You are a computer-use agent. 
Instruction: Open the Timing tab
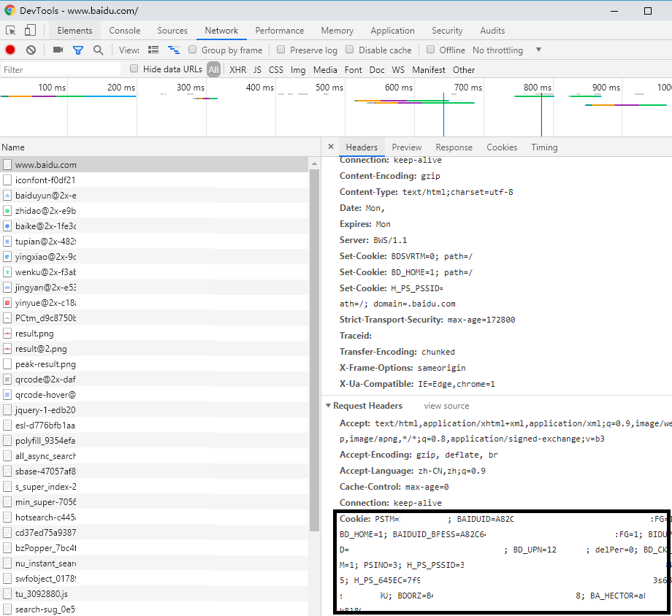[544, 147]
